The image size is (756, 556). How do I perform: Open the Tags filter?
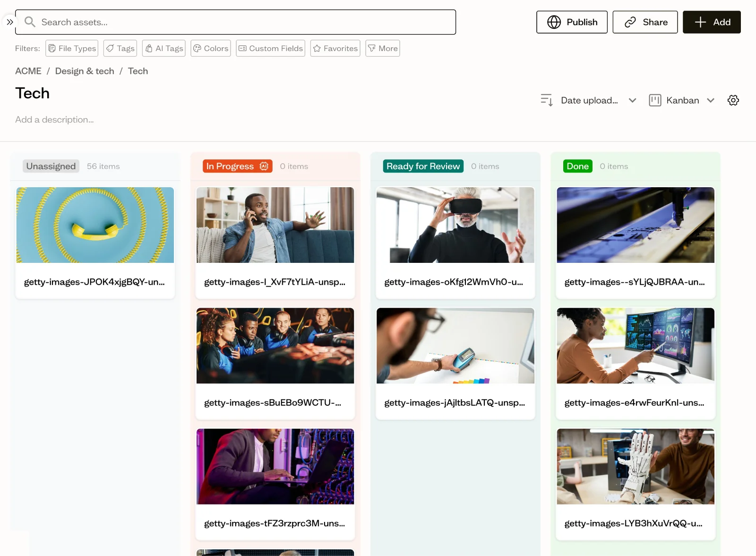[x=120, y=48]
